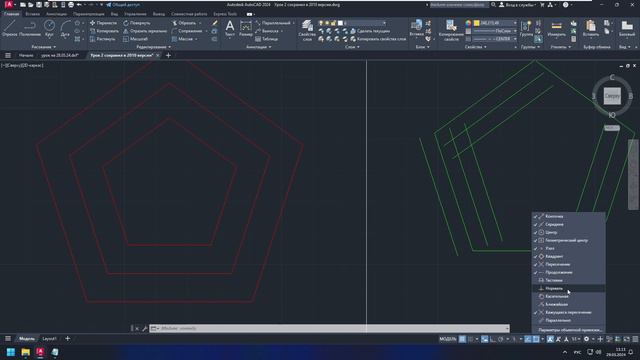
Task: Select the Polyline (Полилиния) tool
Action: coord(30,29)
